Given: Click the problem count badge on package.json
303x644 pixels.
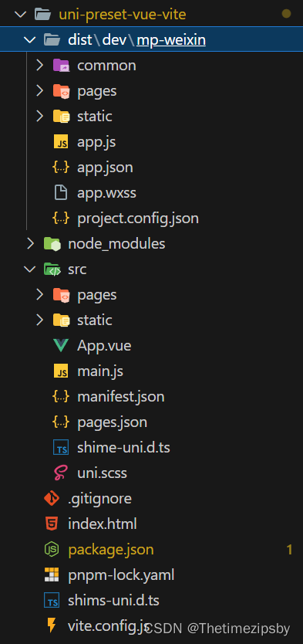Looking at the screenshot, I should pyautogui.click(x=289, y=550).
